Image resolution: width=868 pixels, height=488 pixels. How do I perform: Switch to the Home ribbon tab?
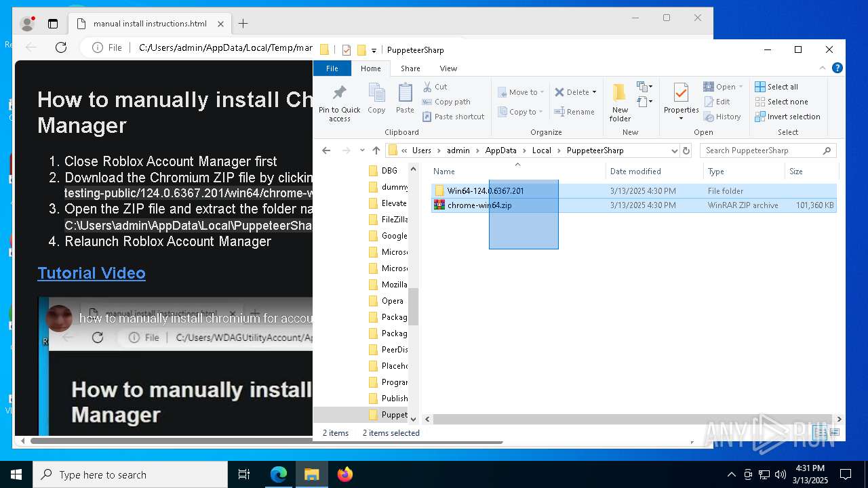point(371,68)
